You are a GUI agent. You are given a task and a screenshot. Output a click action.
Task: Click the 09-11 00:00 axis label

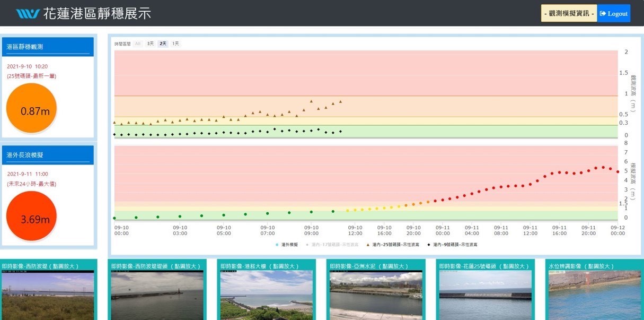click(x=443, y=230)
